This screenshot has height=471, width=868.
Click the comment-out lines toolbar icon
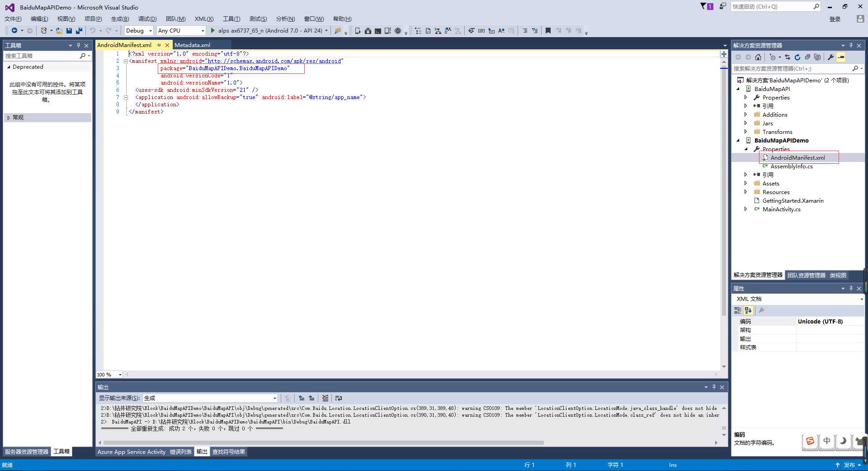pos(525,30)
